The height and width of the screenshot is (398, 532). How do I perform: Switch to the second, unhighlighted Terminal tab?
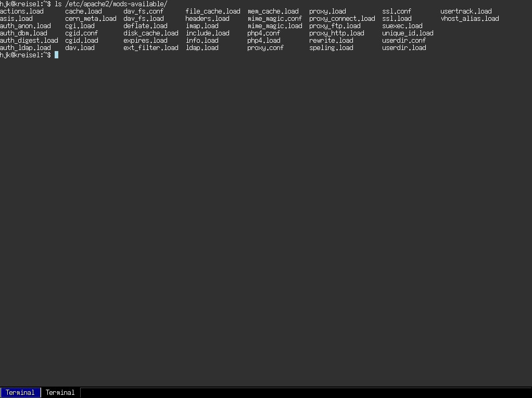point(60,392)
